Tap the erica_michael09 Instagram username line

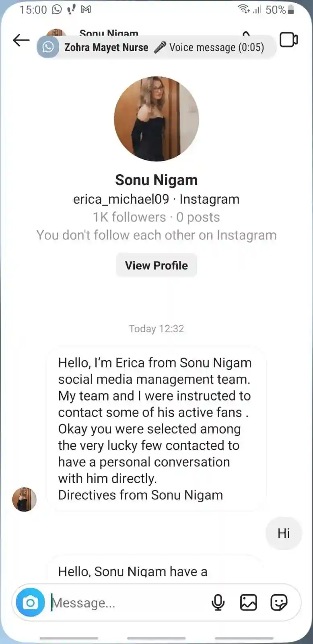click(x=156, y=199)
